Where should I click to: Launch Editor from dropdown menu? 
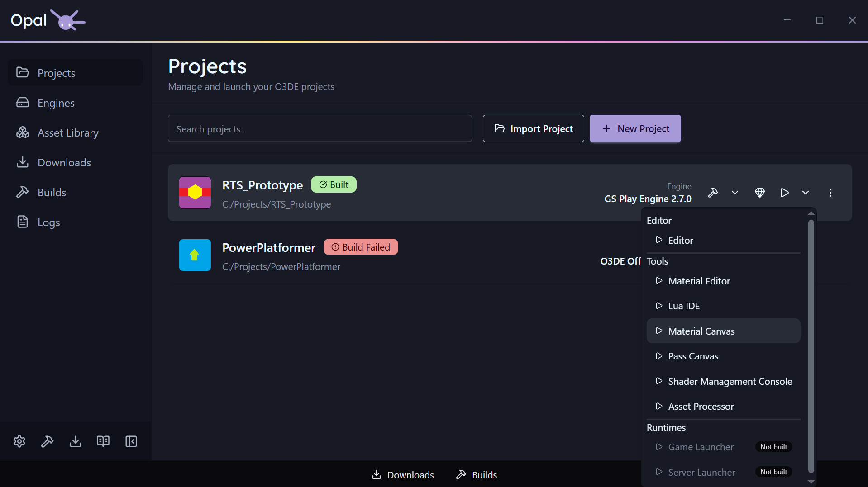(x=724, y=240)
